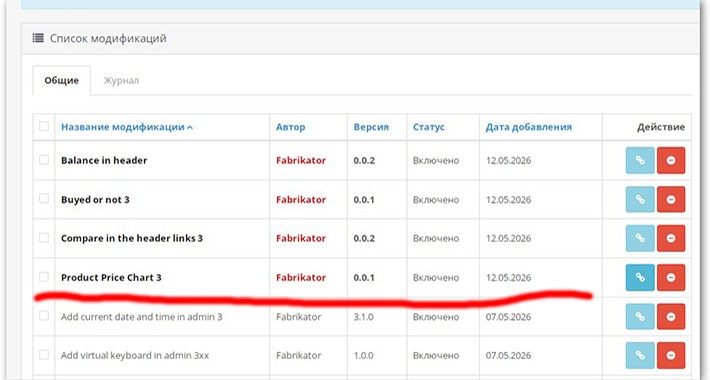The height and width of the screenshot is (380, 710).
Task: Click version 0.0.2 in Balance in header row
Action: [x=364, y=160]
